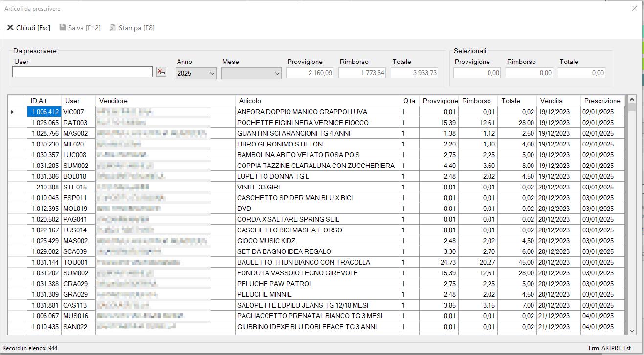Sort by Provvigione column header in grid

[440, 101]
